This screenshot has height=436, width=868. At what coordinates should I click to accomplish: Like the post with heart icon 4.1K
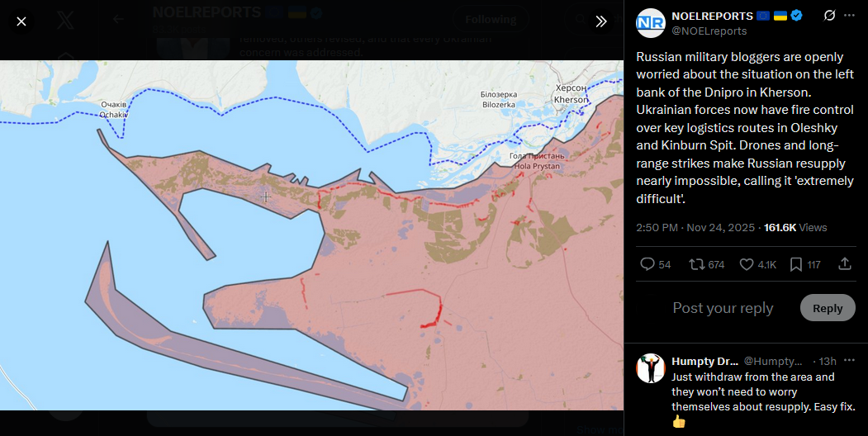pos(758,264)
